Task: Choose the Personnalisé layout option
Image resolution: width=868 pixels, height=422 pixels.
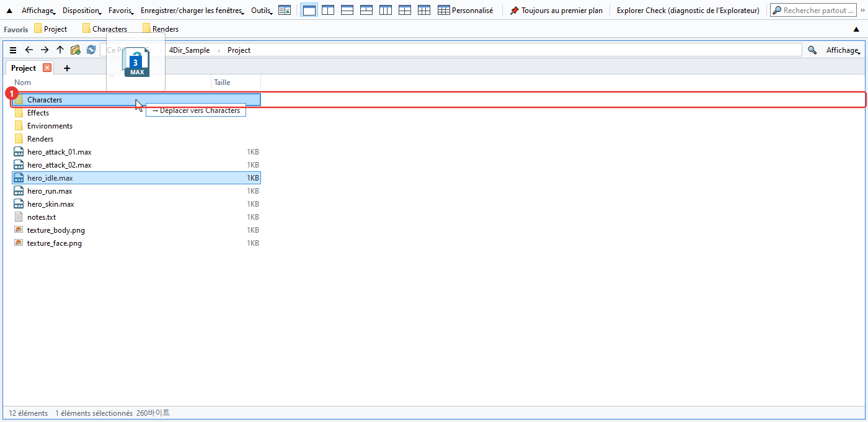Action: point(465,11)
